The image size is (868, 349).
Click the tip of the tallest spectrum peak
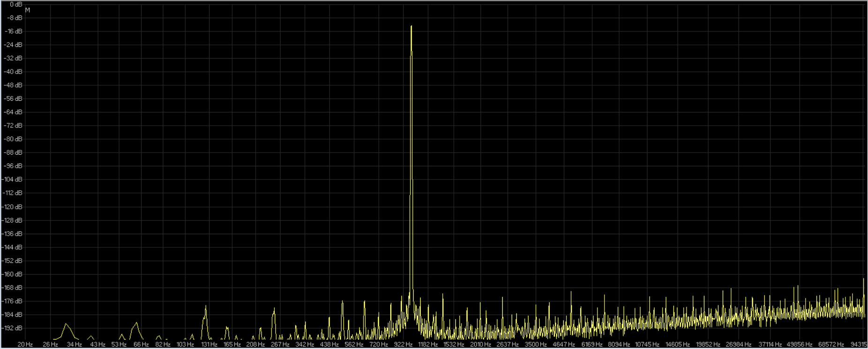(411, 27)
